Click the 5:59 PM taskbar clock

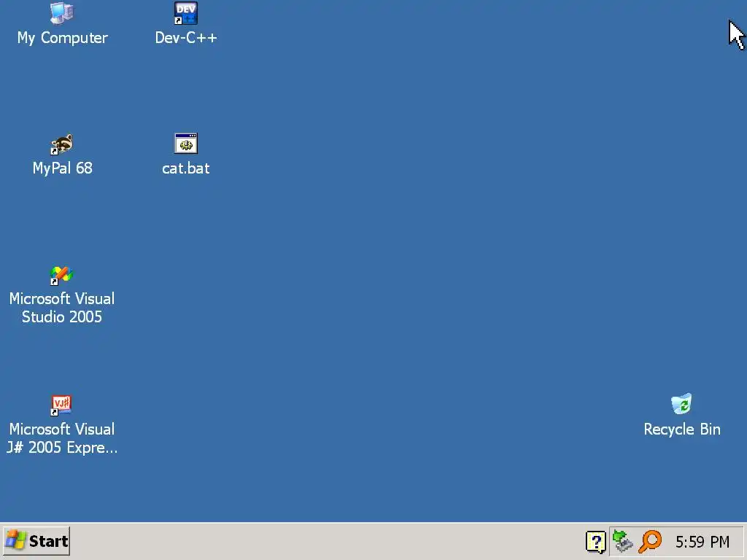point(703,542)
